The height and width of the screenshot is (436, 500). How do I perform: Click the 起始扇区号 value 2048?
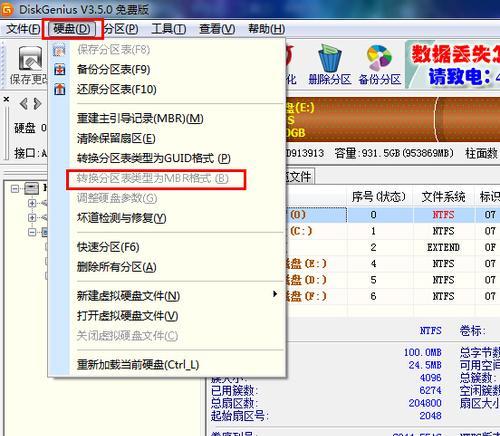coord(430,416)
